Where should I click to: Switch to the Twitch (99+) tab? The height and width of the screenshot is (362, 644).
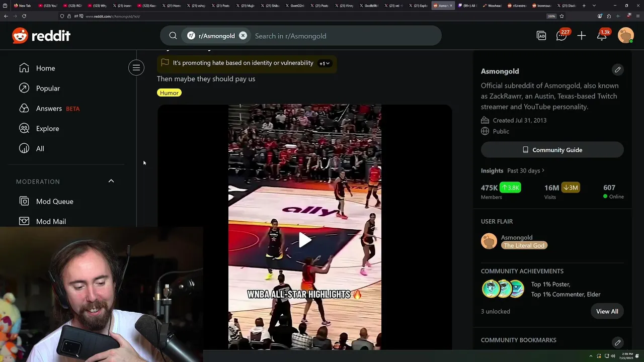467,6
